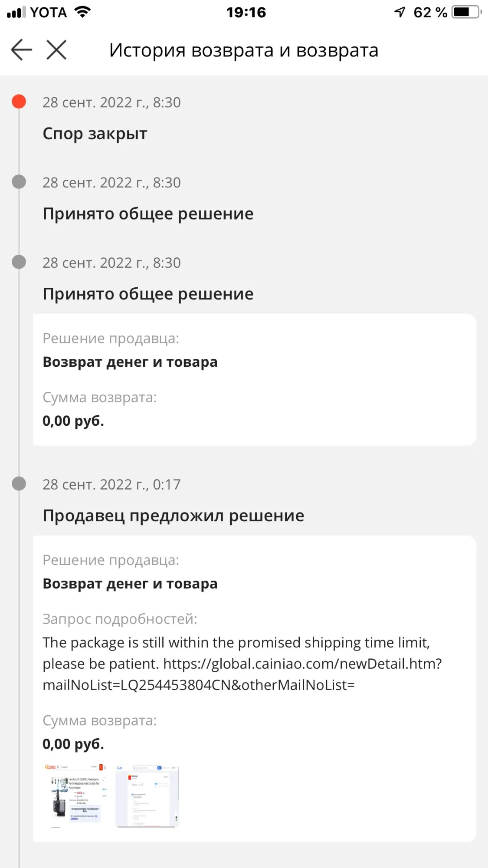Tap the 'Продавец предложил решение' timeline dot

pos(19,483)
